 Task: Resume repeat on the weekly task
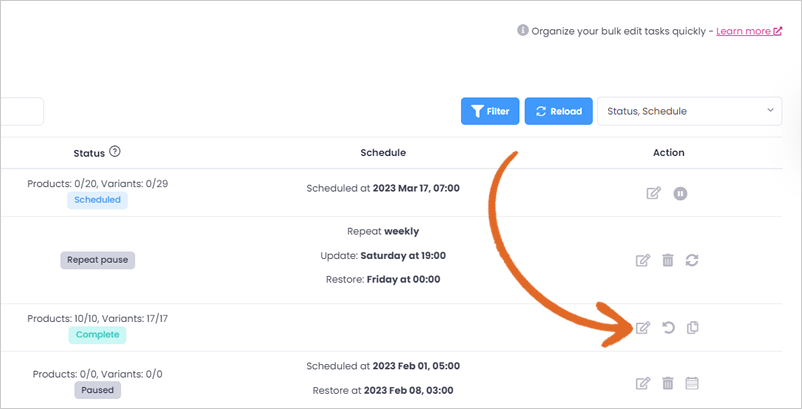point(692,260)
